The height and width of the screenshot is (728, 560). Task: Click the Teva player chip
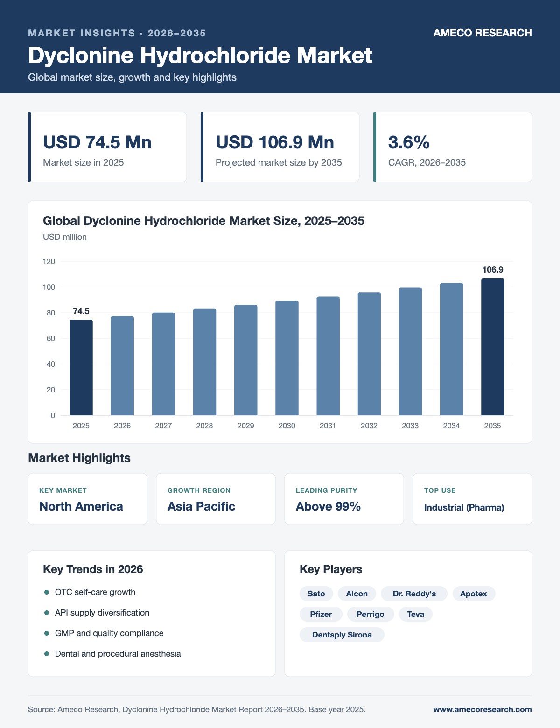tap(416, 614)
